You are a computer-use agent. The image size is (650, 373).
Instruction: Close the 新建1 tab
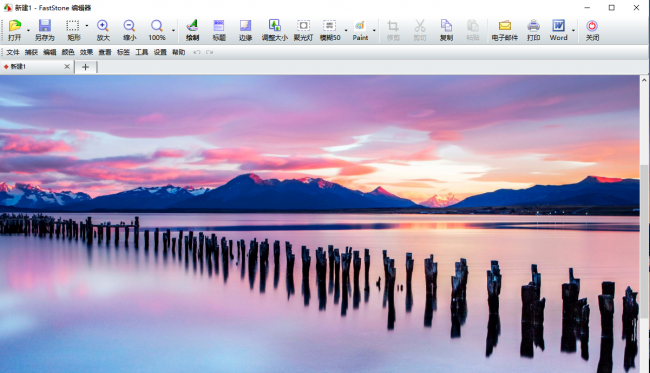click(x=67, y=67)
